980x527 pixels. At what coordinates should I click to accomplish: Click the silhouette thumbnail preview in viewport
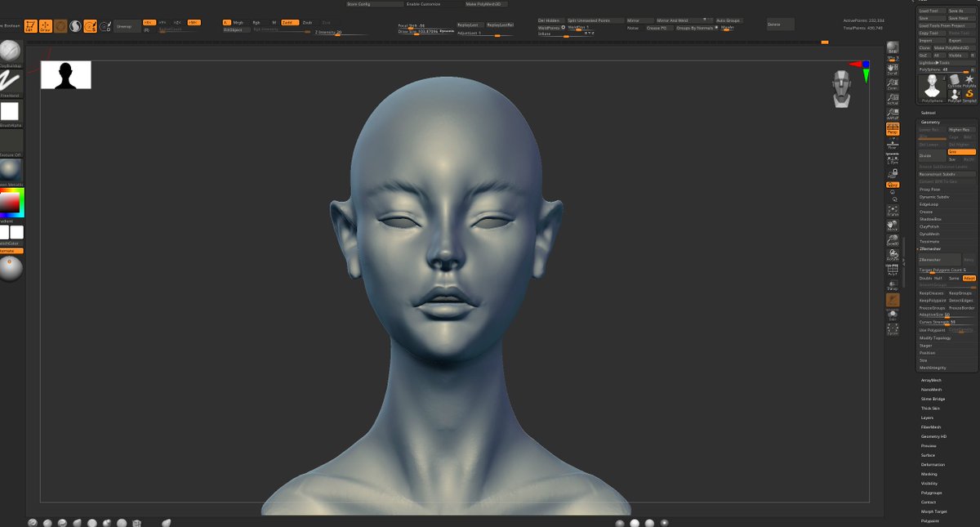(65, 74)
